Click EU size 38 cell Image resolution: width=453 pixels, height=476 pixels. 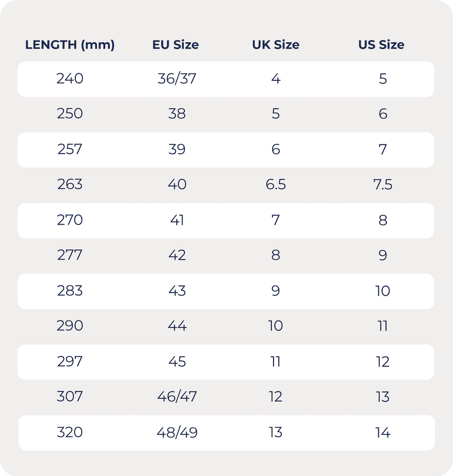pos(177,114)
